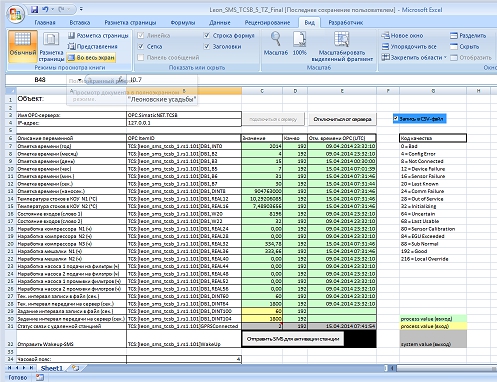Activate Во весь экран mode
497x382 pixels.
[x=91, y=58]
